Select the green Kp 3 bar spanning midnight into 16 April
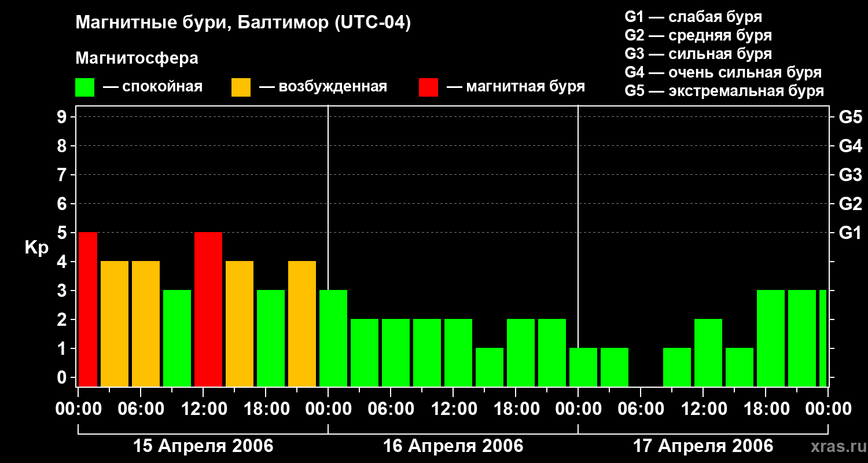Image resolution: width=868 pixels, height=463 pixels. (333, 338)
